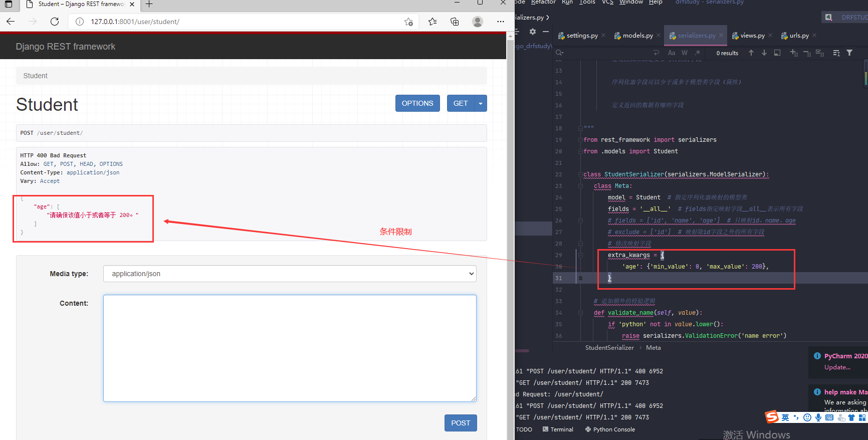Open browser Settings and more menu
Screen dimensions: 868x440
coord(500,22)
